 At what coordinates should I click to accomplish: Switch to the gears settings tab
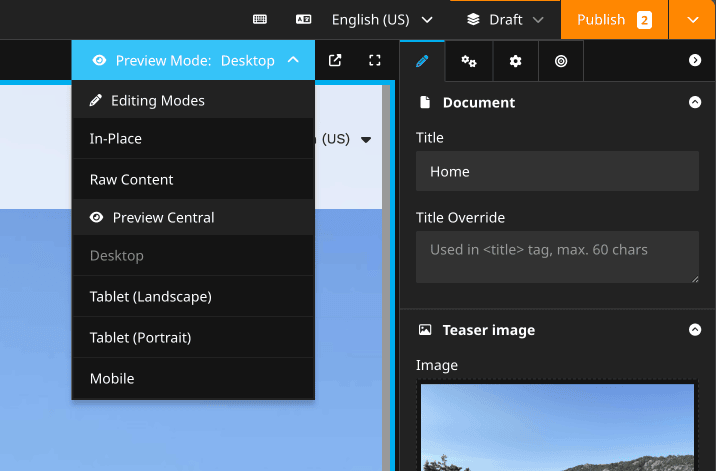pyautogui.click(x=469, y=61)
